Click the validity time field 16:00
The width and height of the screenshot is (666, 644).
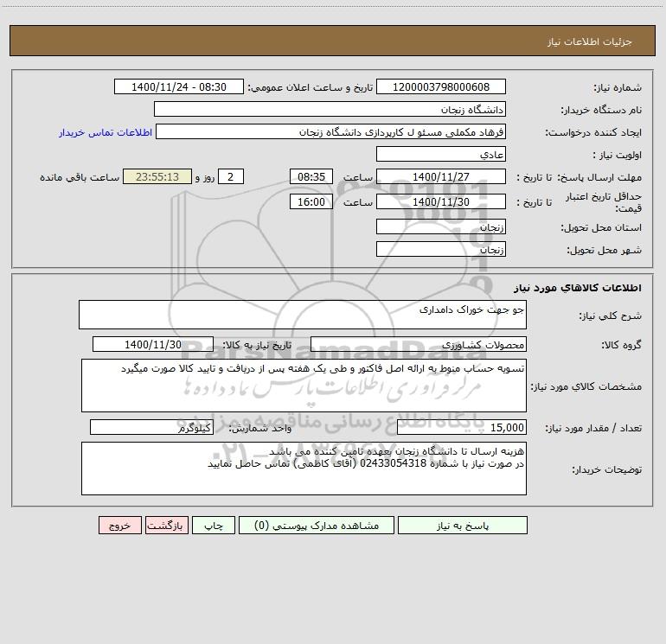click(x=311, y=201)
